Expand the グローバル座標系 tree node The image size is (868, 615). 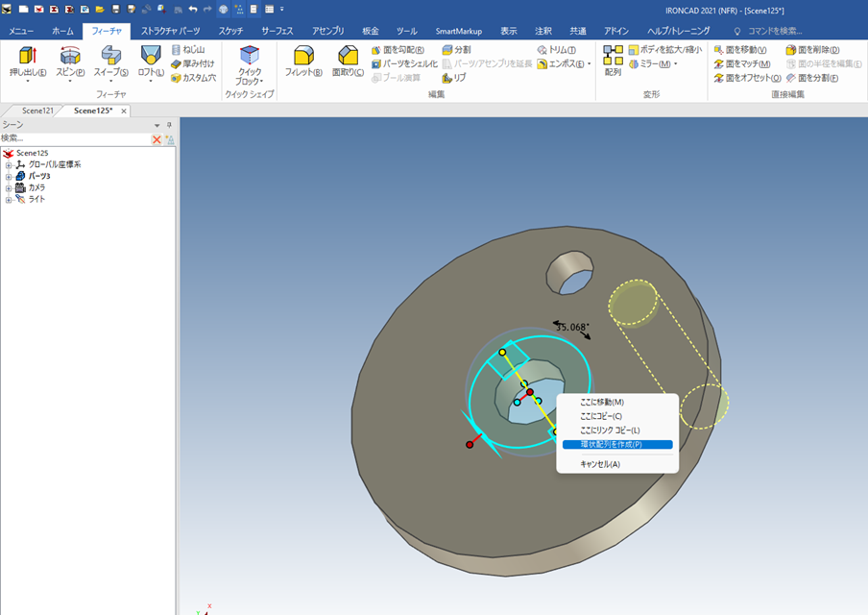[x=9, y=165]
